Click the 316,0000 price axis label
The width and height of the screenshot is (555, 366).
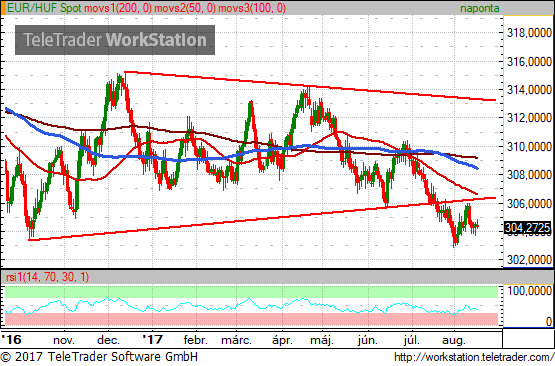[529, 62]
